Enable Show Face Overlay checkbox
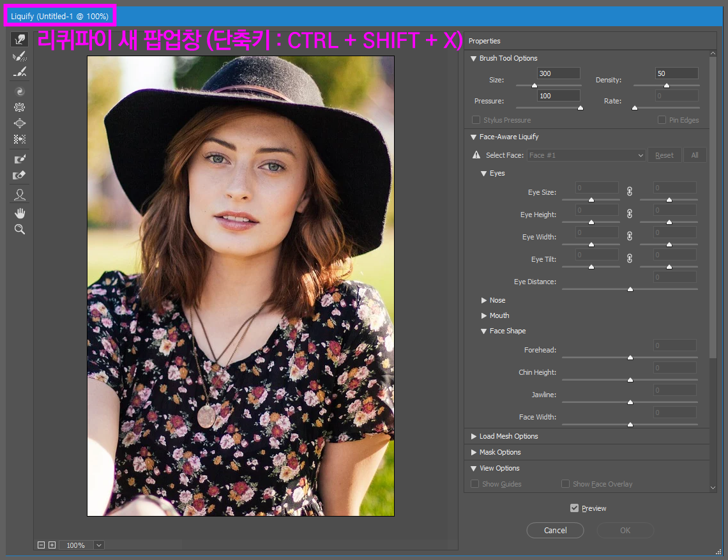Image resolution: width=728 pixels, height=560 pixels. click(566, 484)
